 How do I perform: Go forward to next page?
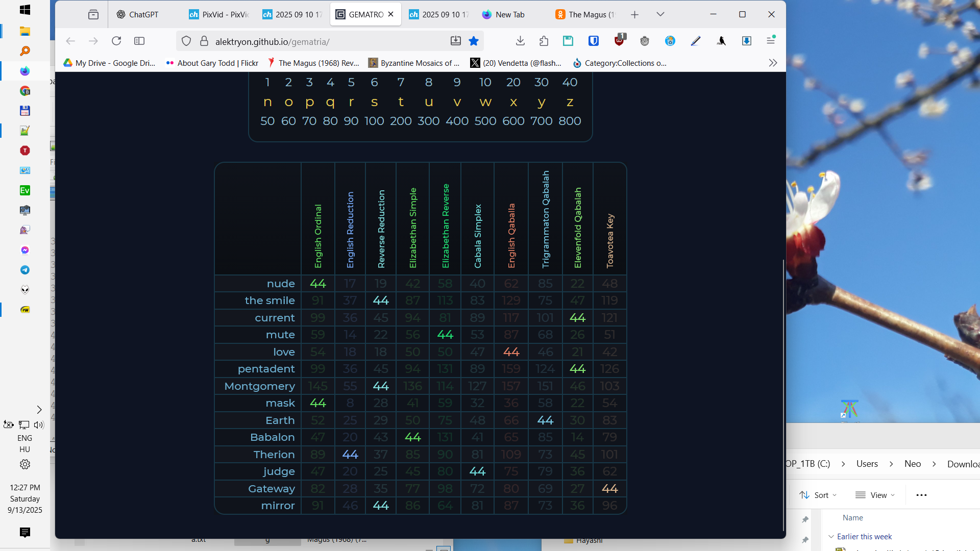point(93,41)
